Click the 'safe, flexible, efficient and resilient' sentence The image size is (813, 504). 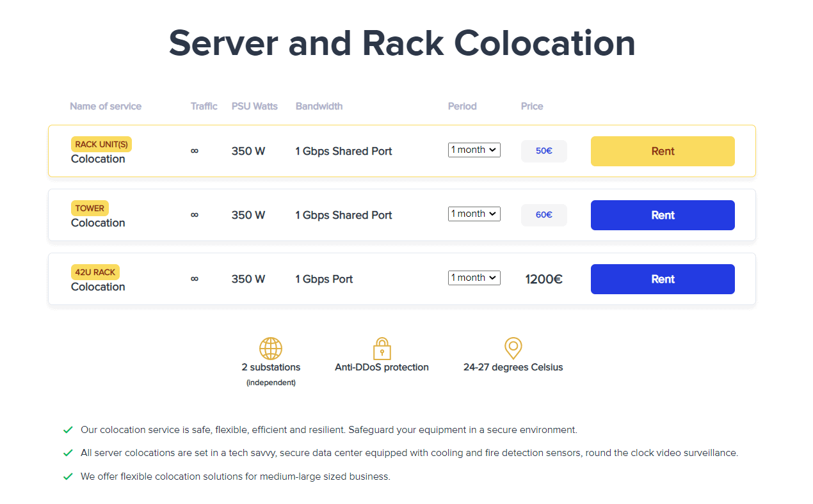(329, 430)
